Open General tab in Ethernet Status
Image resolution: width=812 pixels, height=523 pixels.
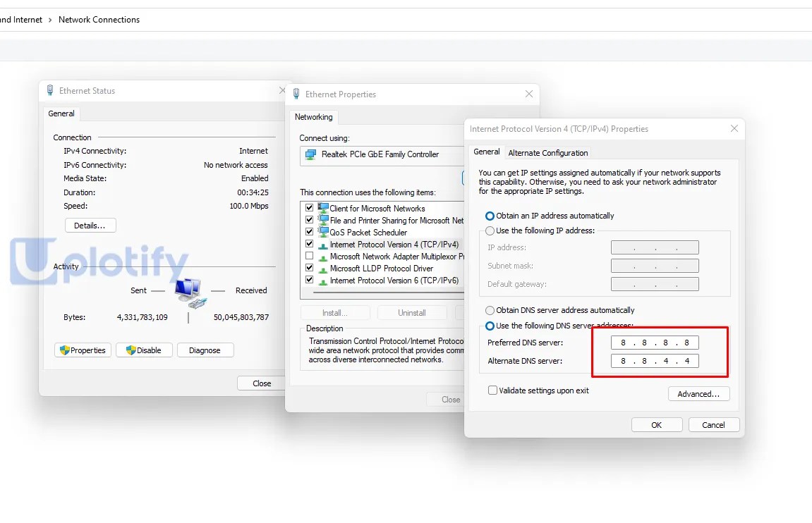tap(61, 113)
